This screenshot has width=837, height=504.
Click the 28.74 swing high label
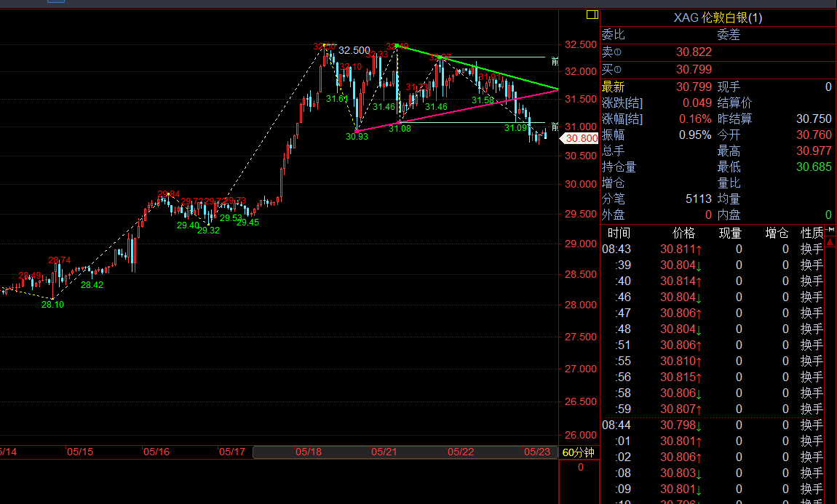pos(59,260)
